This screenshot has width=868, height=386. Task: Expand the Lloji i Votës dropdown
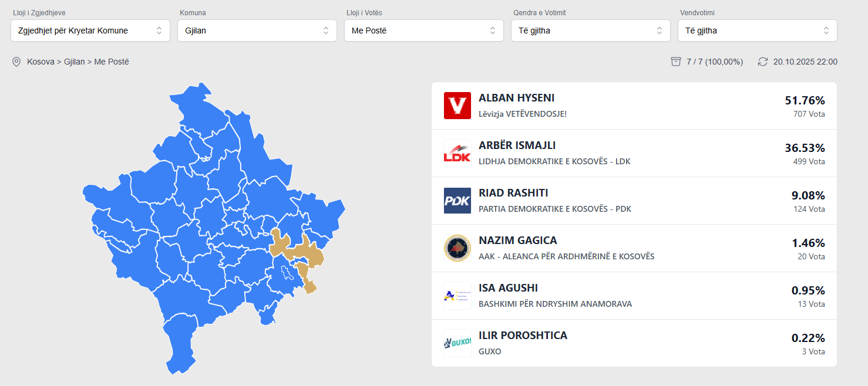424,31
